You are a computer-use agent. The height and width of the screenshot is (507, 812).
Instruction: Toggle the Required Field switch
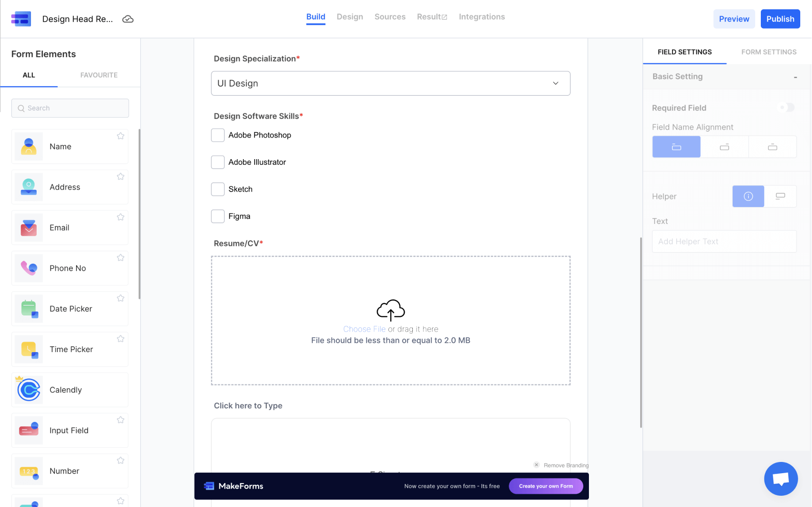point(787,108)
